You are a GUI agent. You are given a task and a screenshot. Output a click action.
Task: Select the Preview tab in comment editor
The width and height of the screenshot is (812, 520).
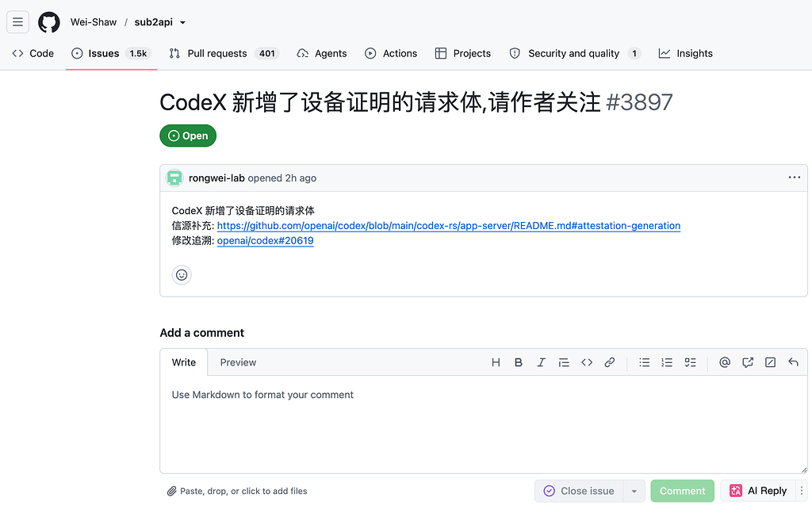(x=238, y=362)
